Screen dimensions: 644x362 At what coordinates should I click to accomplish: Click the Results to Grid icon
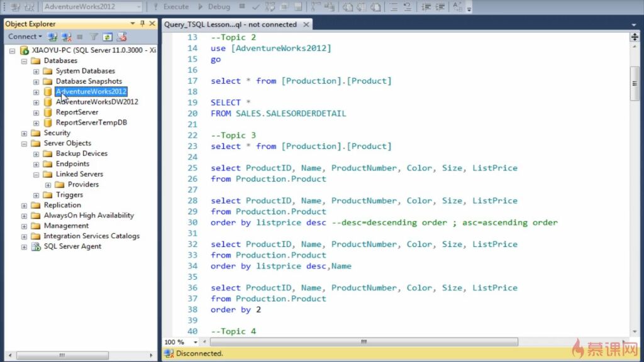point(362,6)
